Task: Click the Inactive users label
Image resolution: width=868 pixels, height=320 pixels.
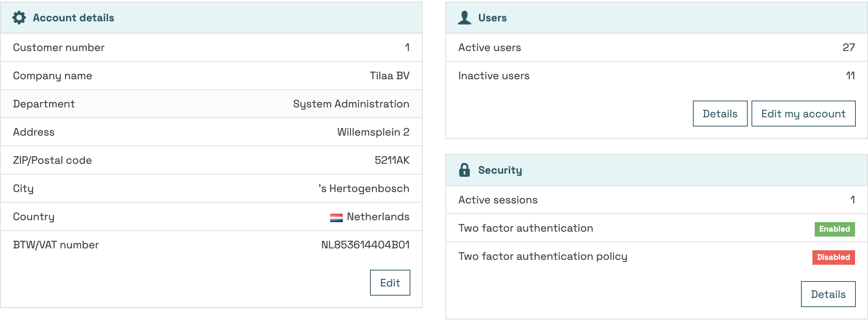Action: coord(494,75)
